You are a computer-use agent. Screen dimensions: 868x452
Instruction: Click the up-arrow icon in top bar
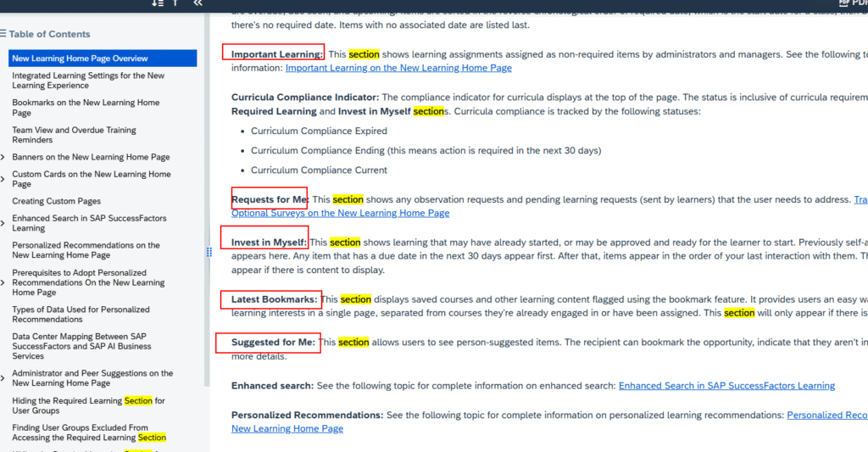click(x=175, y=3)
